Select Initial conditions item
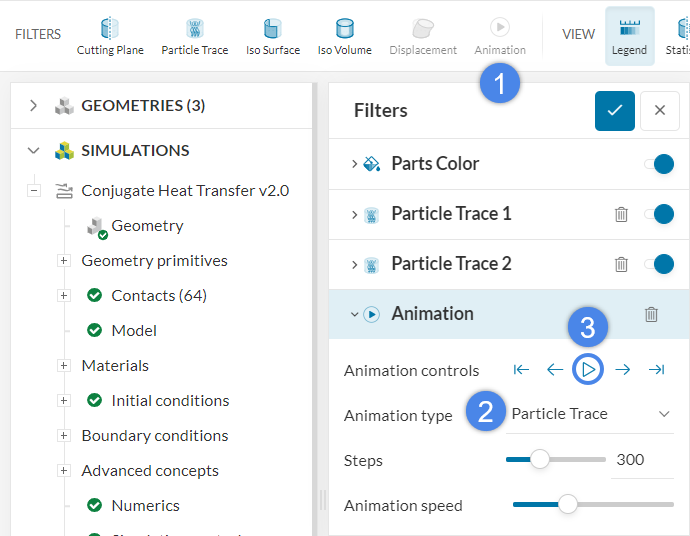The width and height of the screenshot is (690, 536). pos(170,401)
